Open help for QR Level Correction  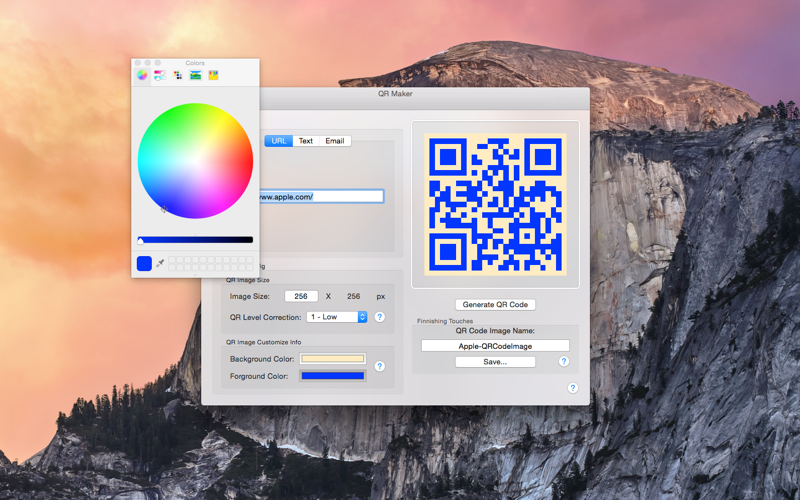tap(380, 317)
